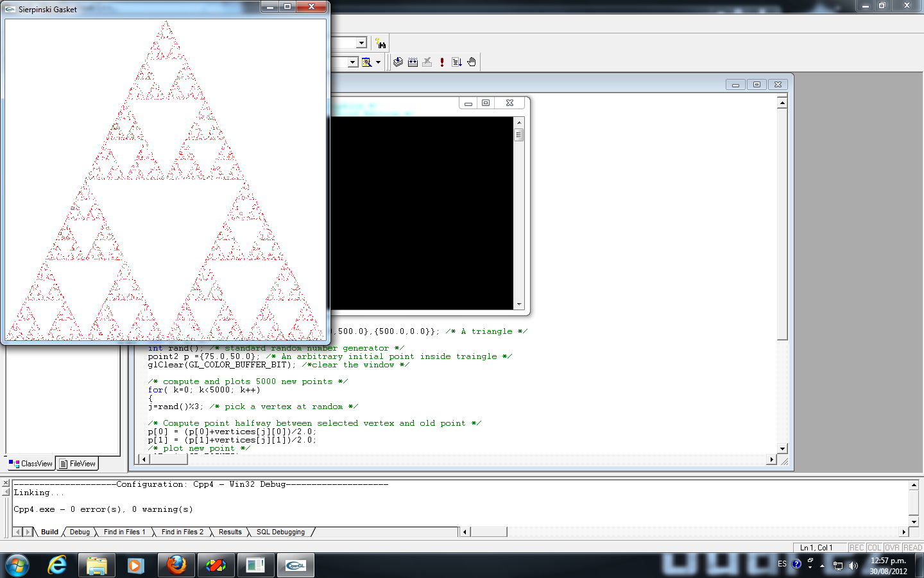Click the Find in Files 1 tab
Image resolution: width=924 pixels, height=578 pixels.
[x=124, y=532]
